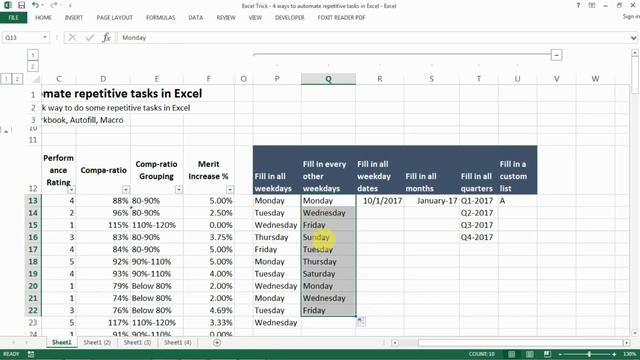Screen dimensions: 640x360
Task: Click the Redo arrow icon
Action: click(x=53, y=5)
